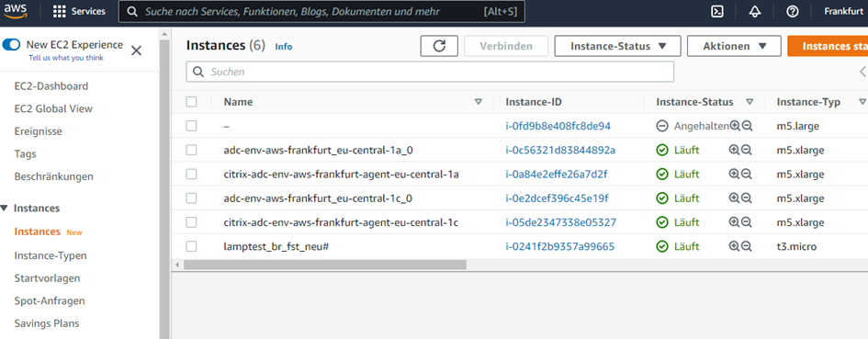868x339 pixels.
Task: Zoom out icon for lamptest_br_fst_neu# row
Action: coord(746,246)
